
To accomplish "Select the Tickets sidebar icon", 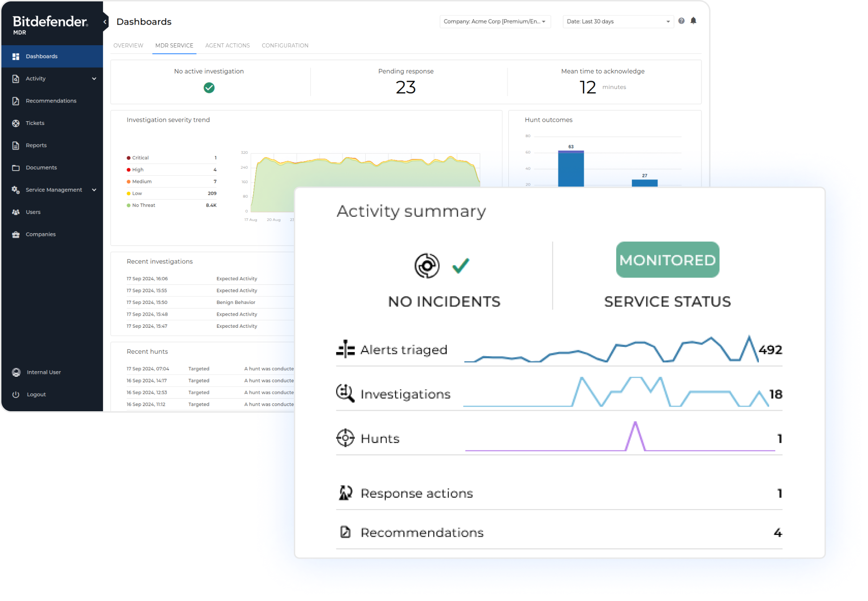I will [16, 123].
